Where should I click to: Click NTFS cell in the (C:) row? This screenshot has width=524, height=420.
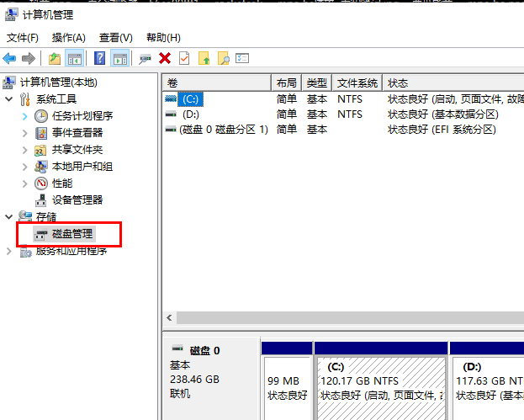pyautogui.click(x=350, y=99)
